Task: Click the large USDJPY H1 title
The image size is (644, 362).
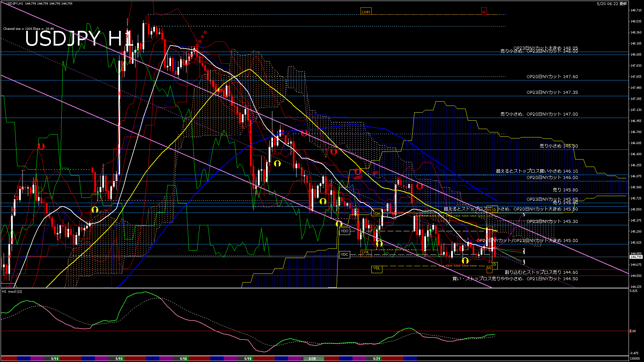Action: pyautogui.click(x=79, y=38)
